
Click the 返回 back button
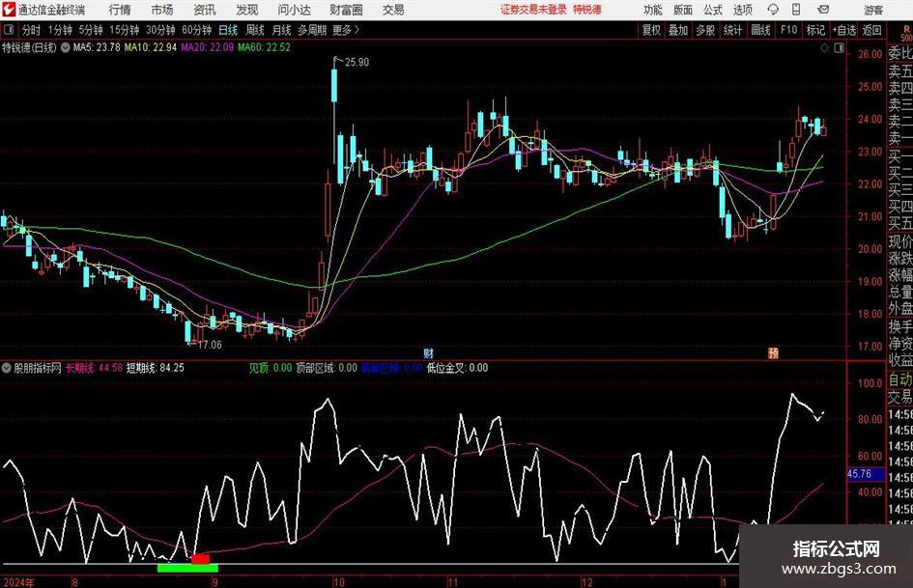(x=871, y=30)
